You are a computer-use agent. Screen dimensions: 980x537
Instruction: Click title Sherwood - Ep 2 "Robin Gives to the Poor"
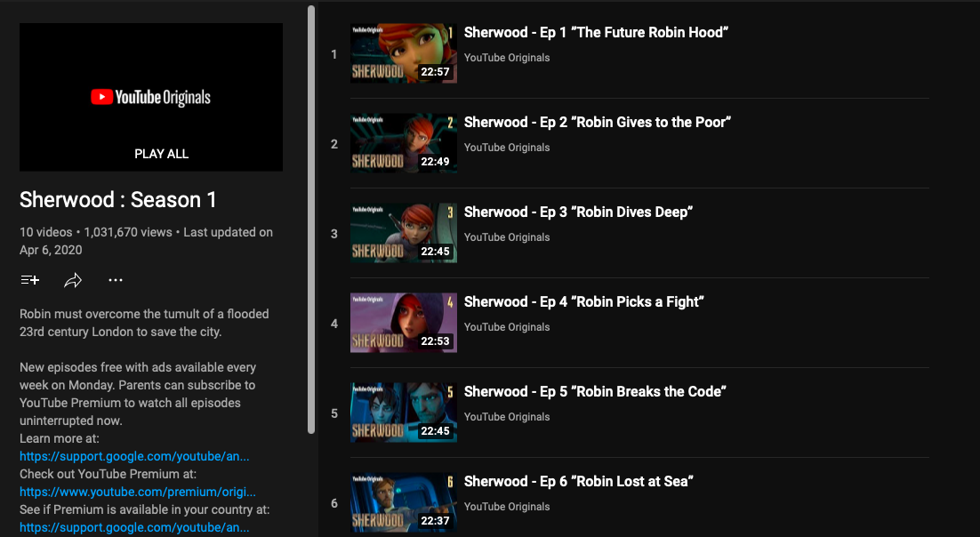coord(598,122)
